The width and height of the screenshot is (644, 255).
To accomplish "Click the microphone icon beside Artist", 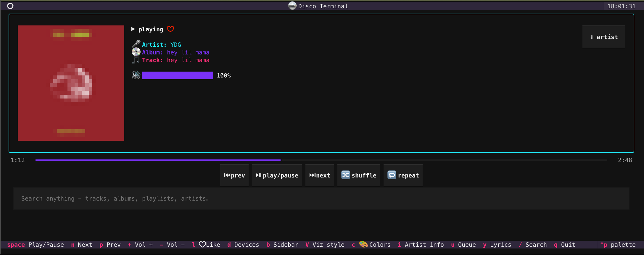I will click(136, 44).
